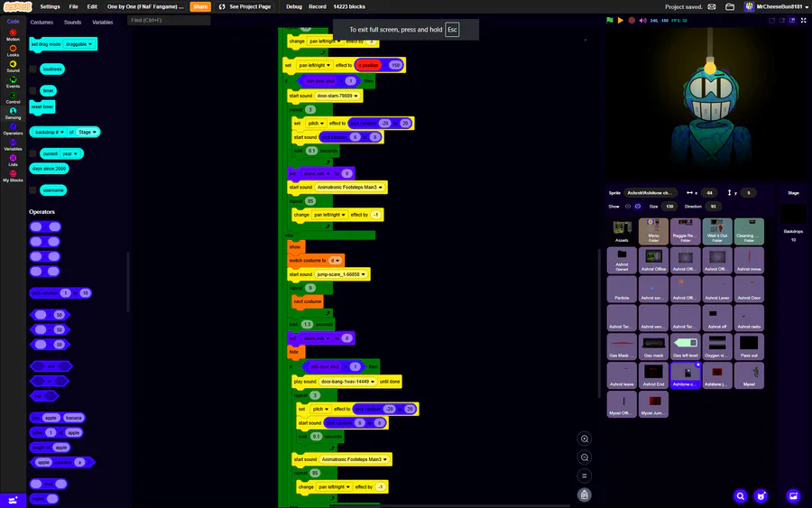Open the messages envelope icon
The image size is (812, 508).
(x=712, y=6)
